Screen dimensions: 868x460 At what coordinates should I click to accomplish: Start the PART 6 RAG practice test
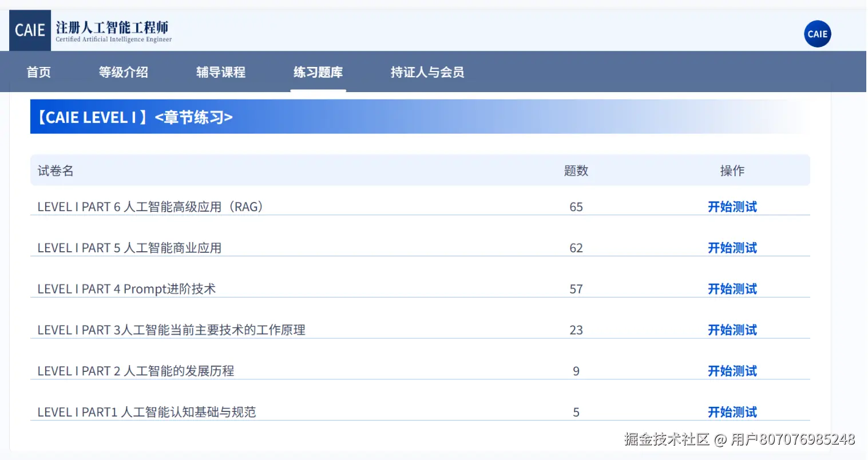point(732,207)
